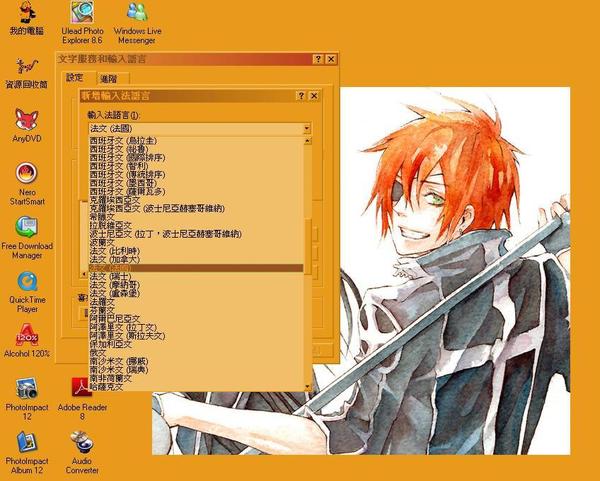Click language list scroll down arrow
Image resolution: width=600 pixels, height=481 pixels.
tap(307, 387)
